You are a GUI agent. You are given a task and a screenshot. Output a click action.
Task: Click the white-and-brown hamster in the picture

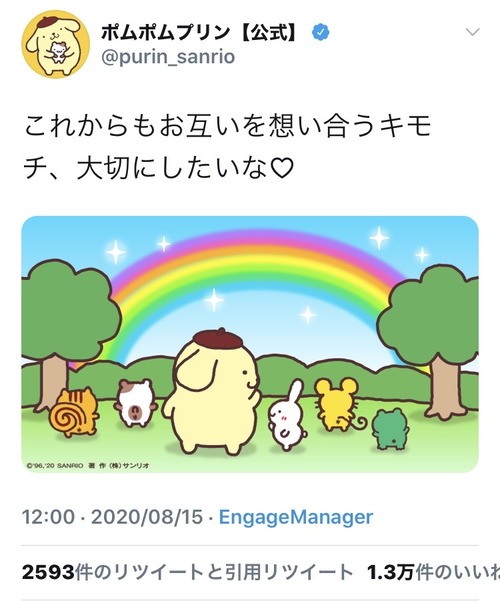(x=136, y=402)
